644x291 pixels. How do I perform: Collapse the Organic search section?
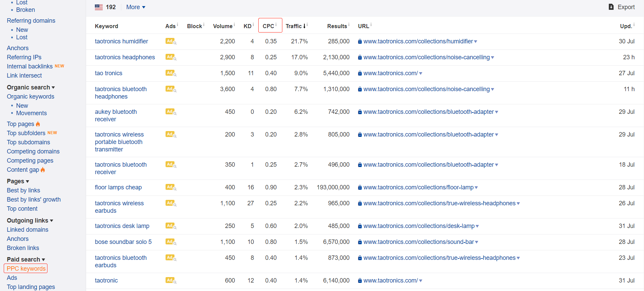[31, 87]
